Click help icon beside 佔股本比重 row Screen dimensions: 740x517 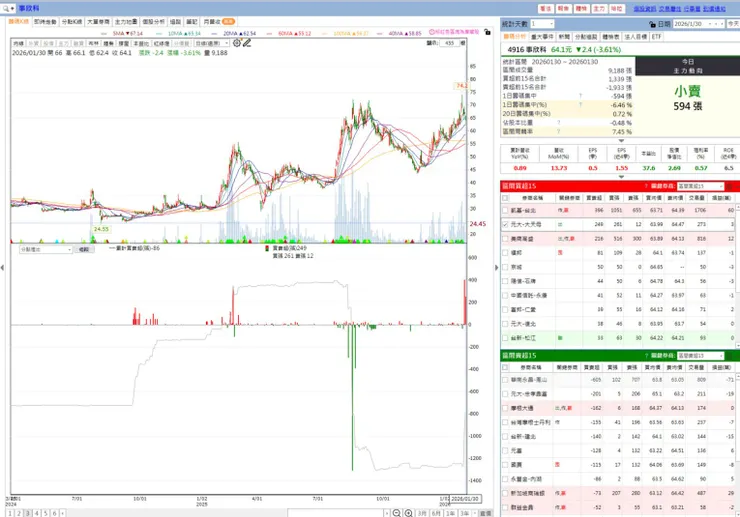point(559,122)
